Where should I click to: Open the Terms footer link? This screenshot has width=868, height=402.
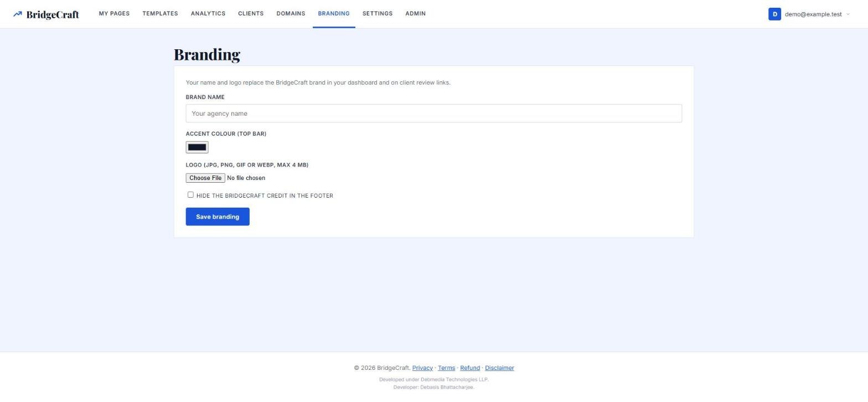tap(446, 368)
